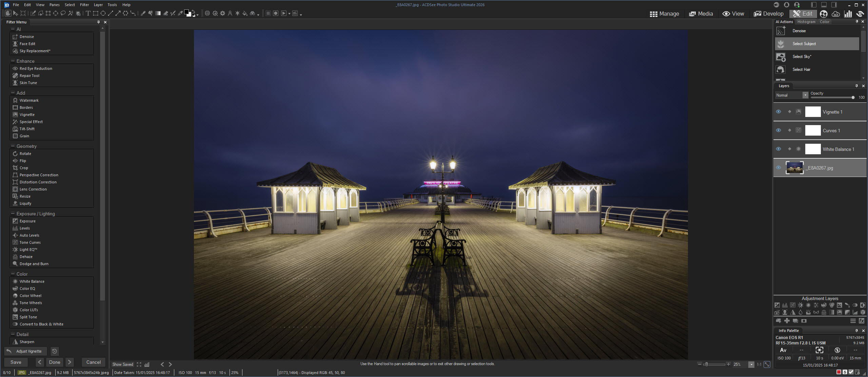Image resolution: width=868 pixels, height=377 pixels.
Task: Hide the Vignette 1 layer
Action: tap(779, 112)
